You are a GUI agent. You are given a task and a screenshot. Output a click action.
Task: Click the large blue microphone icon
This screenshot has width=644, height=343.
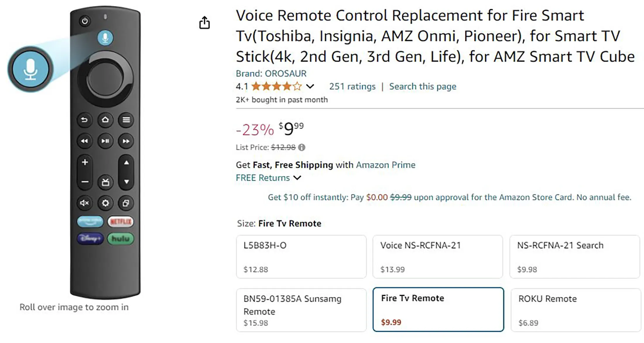[30, 69]
